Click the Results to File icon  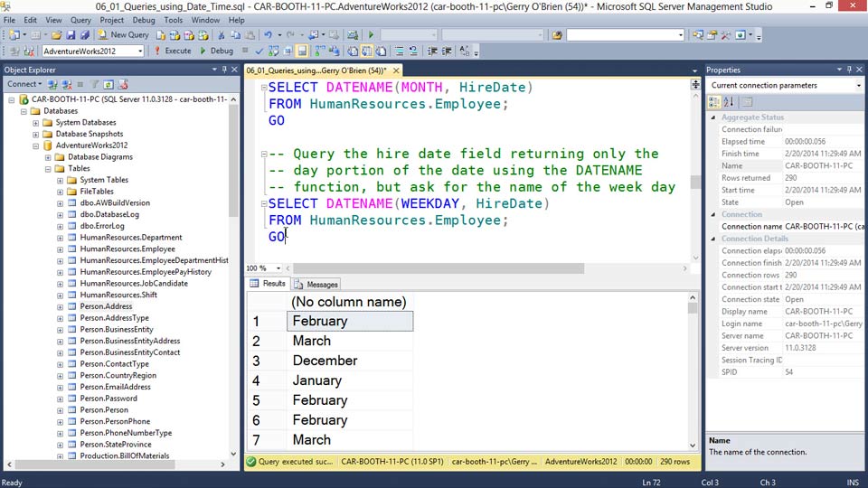(x=382, y=51)
